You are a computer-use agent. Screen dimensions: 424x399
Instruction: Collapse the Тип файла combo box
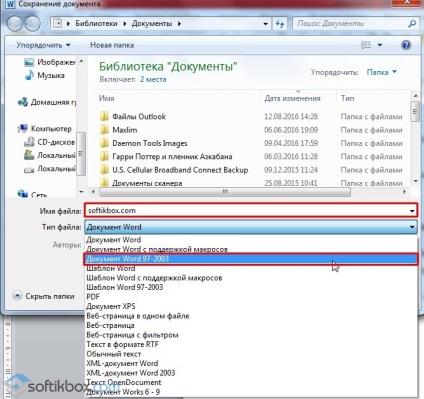(251, 227)
